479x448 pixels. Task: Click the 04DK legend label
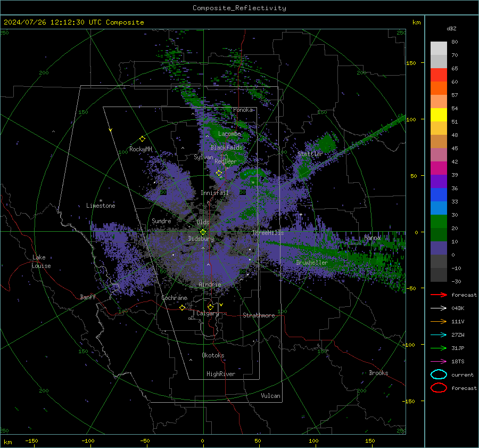pos(458,308)
